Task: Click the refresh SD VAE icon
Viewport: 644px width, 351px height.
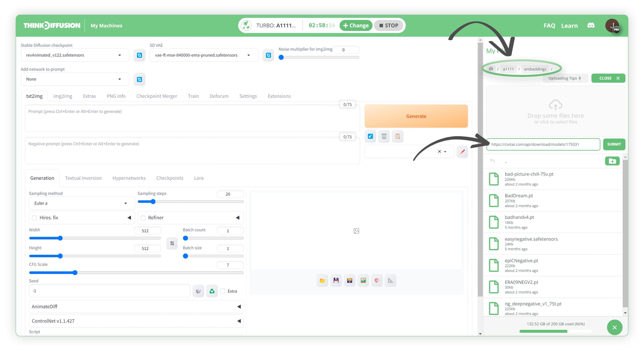Action: tap(268, 55)
